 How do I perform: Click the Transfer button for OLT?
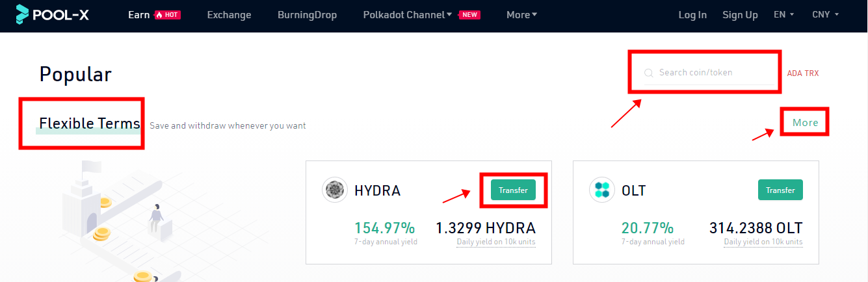tap(780, 190)
